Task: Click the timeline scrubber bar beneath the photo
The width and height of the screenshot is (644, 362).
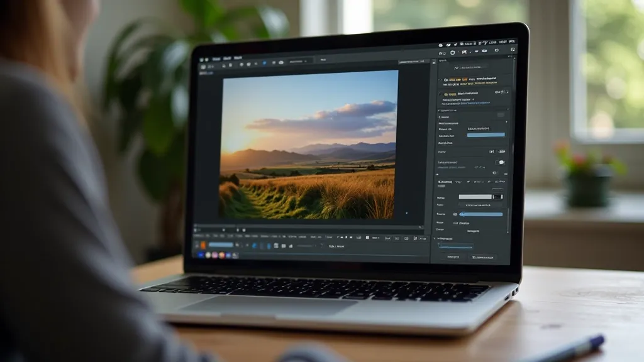Action: (x=308, y=226)
